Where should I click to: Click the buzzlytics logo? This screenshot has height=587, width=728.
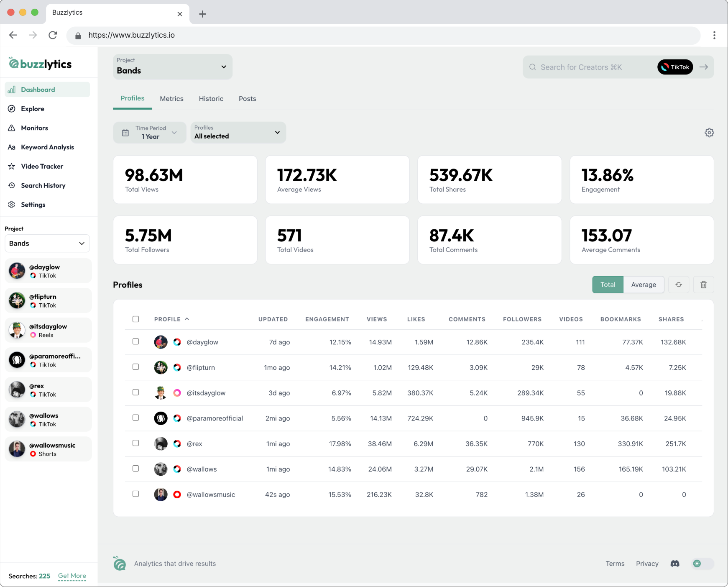tap(40, 64)
